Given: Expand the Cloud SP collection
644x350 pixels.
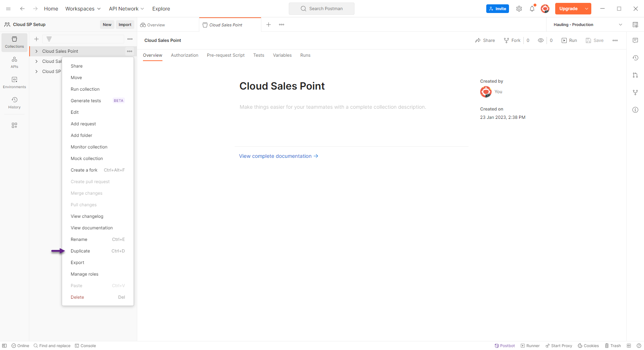Looking at the screenshot, I should (x=36, y=72).
